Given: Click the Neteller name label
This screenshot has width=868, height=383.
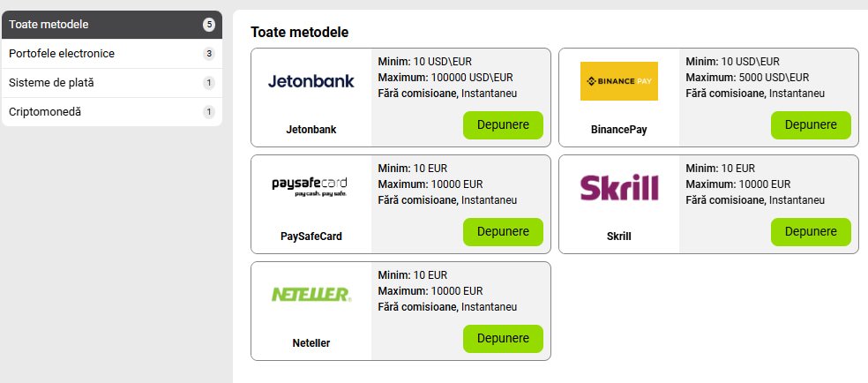Looking at the screenshot, I should pyautogui.click(x=311, y=343).
